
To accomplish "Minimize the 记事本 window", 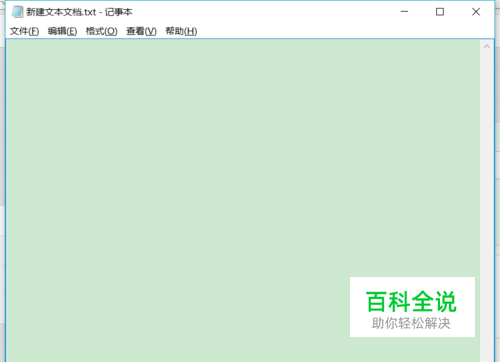I will 404,12.
